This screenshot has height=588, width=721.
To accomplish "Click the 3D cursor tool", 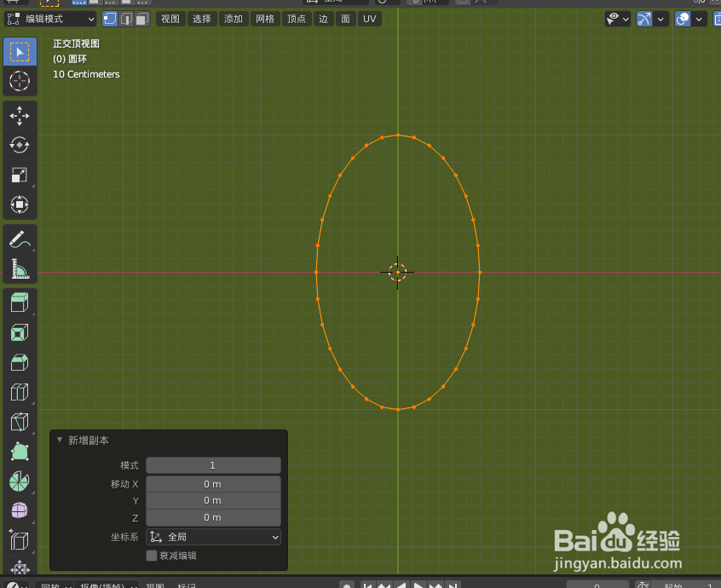I will point(20,82).
